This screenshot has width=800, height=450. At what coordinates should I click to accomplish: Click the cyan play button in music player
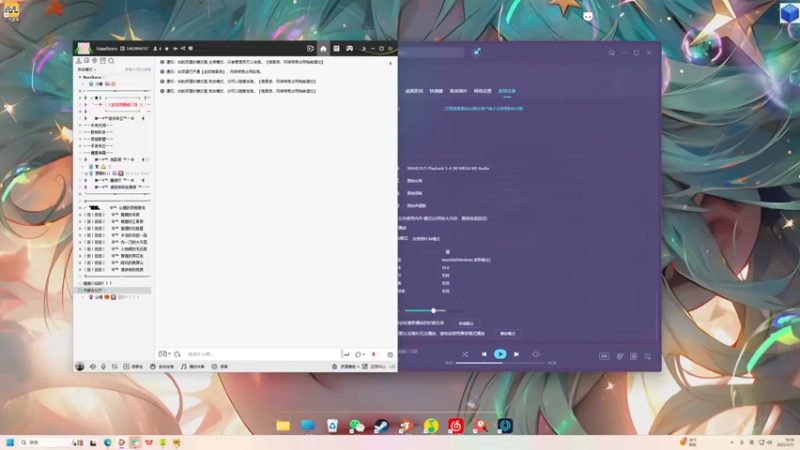tap(500, 354)
